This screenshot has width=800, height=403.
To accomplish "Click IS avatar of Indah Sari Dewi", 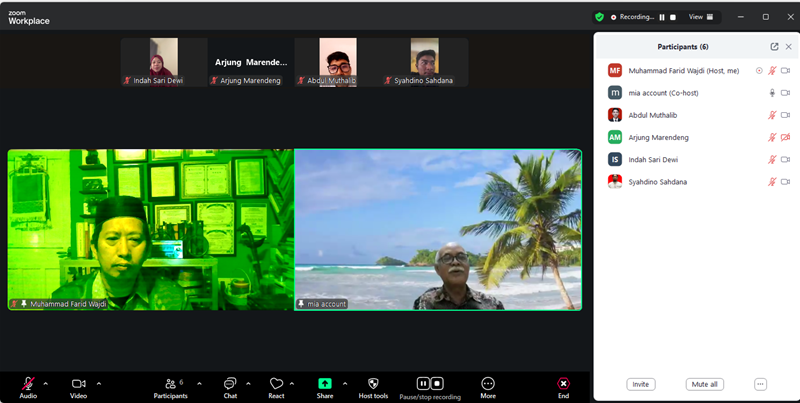I will [x=615, y=160].
